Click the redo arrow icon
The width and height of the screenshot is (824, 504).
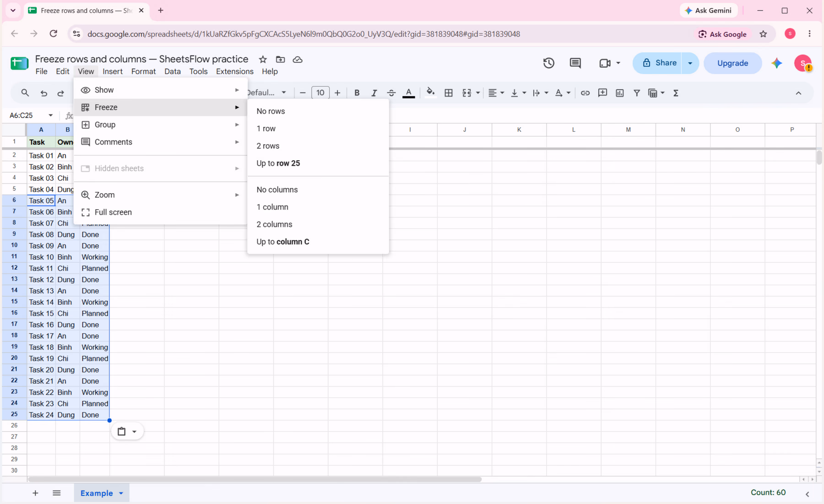coord(61,93)
